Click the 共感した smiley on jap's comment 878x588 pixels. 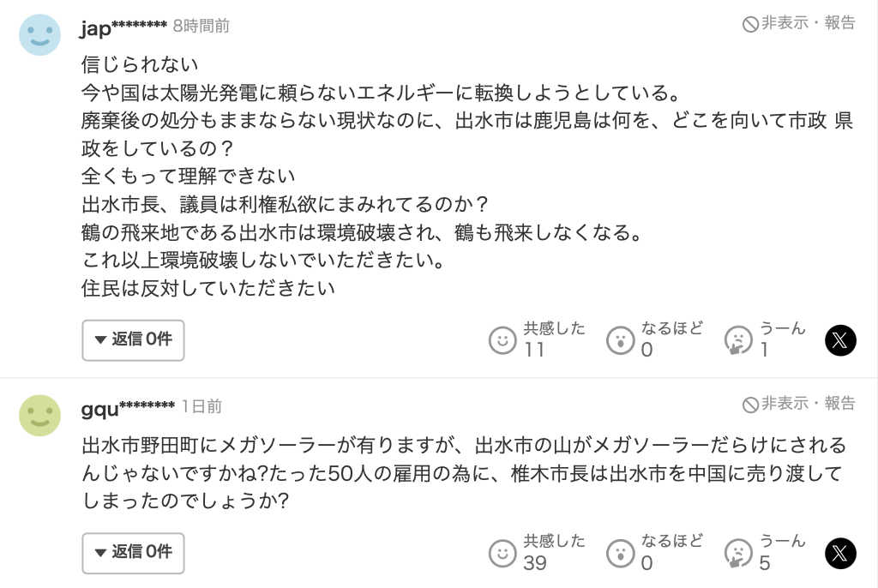coord(502,340)
